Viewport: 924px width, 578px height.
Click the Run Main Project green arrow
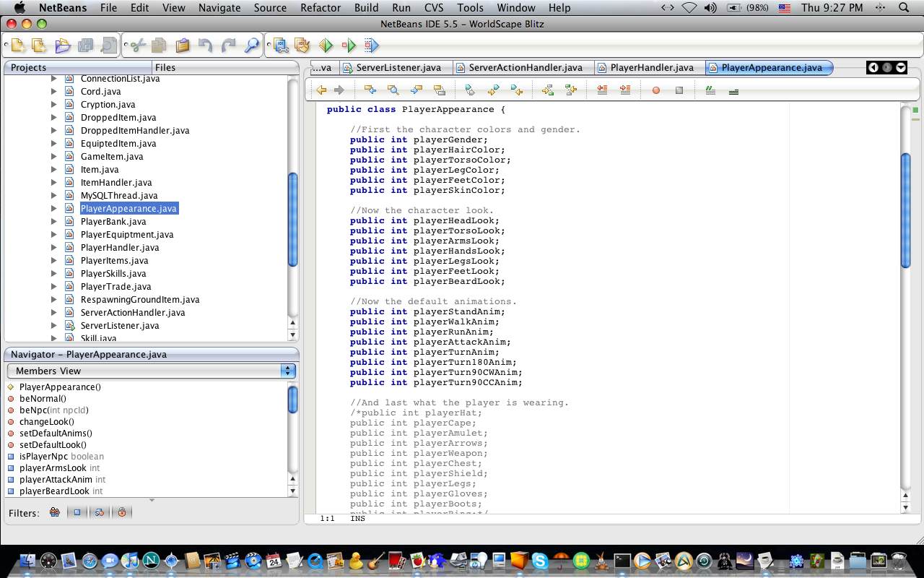pos(326,46)
